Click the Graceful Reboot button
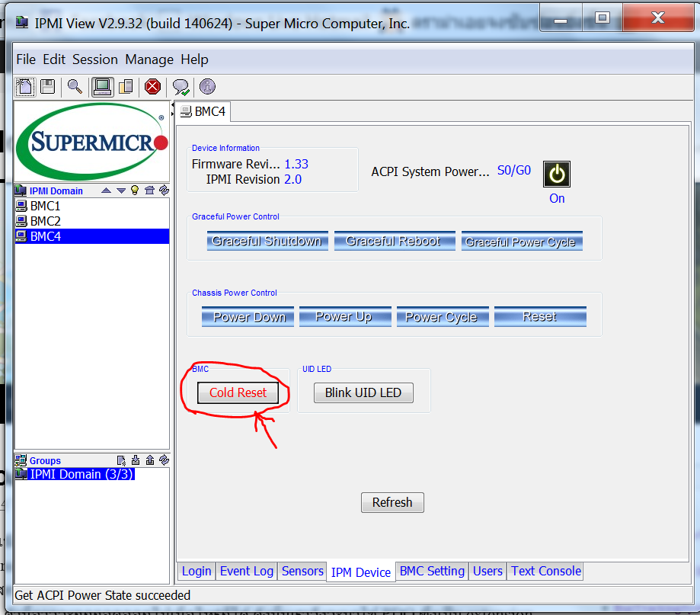 [395, 241]
